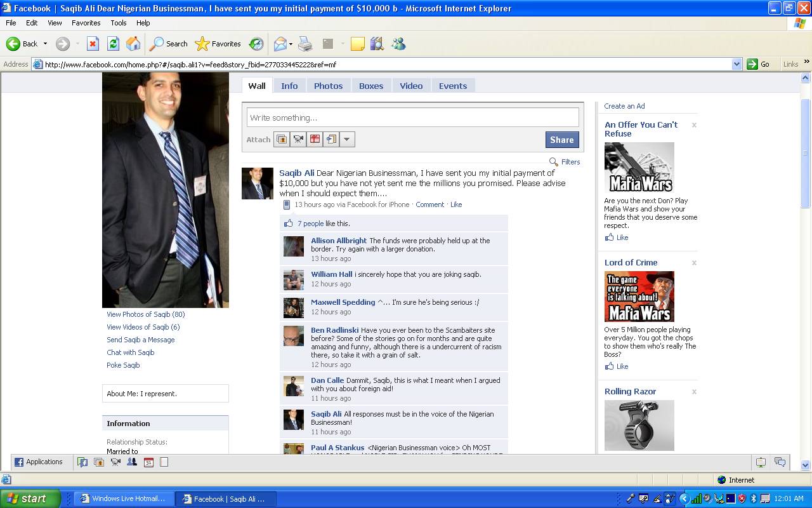Stop page loading with the red X icon
The image size is (812, 508).
pyautogui.click(x=93, y=44)
